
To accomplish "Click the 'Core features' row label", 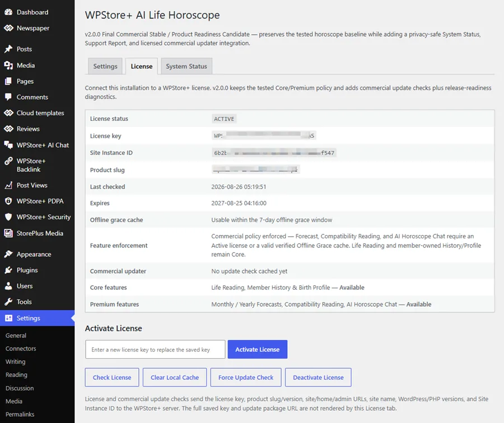I will click(108, 288).
